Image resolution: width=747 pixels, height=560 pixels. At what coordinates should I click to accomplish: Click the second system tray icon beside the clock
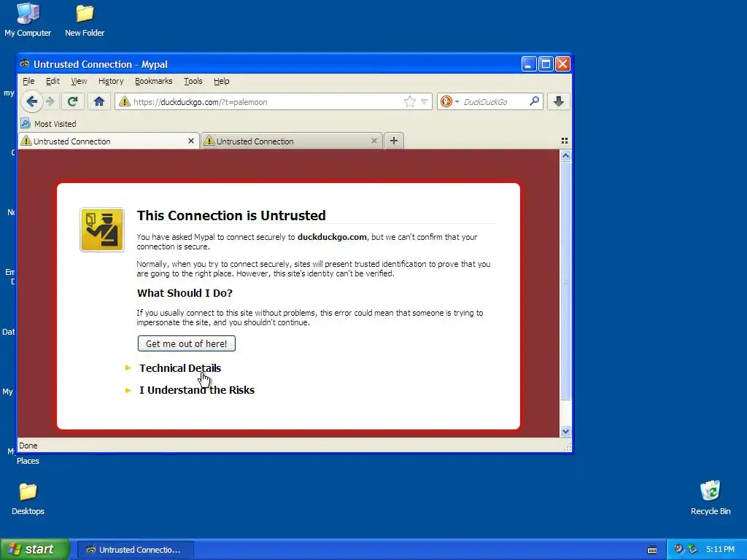click(693, 549)
